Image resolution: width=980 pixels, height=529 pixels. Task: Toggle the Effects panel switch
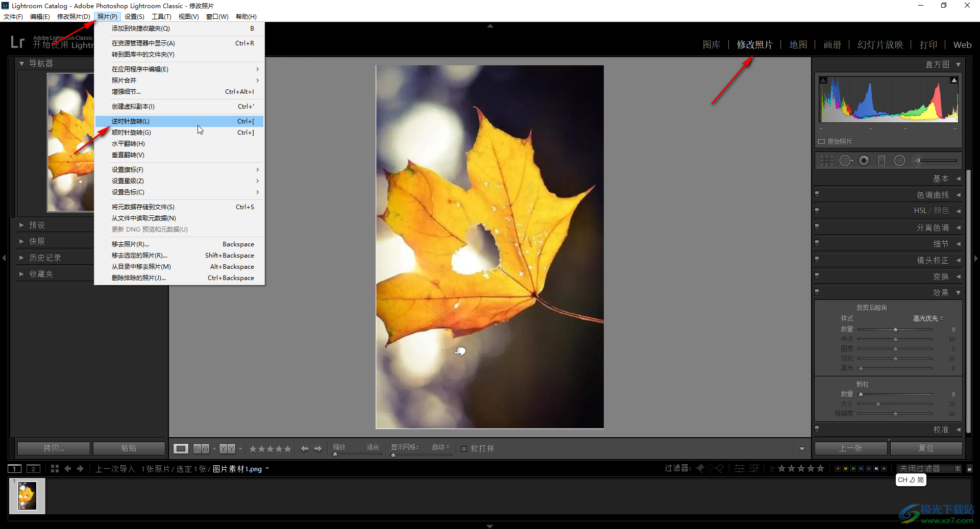coord(817,292)
